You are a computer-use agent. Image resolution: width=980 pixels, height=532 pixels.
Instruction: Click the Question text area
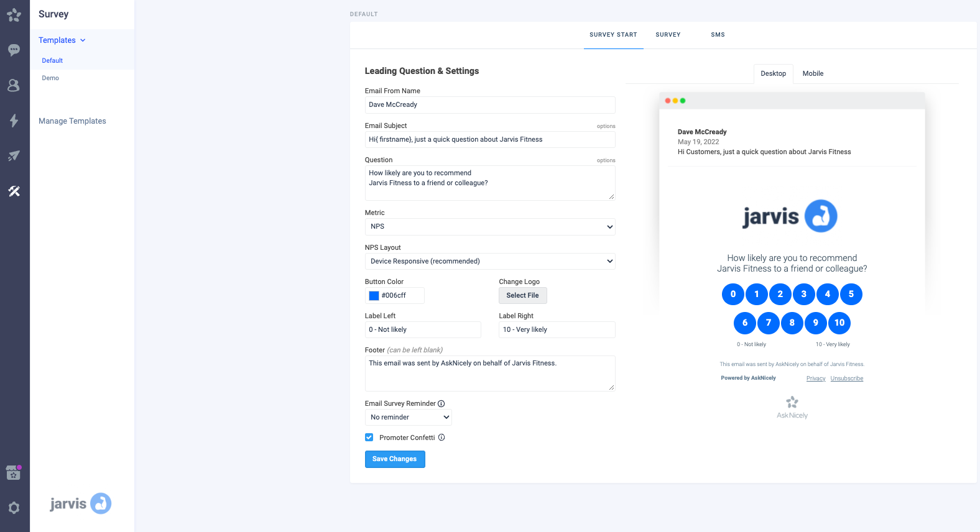[490, 183]
